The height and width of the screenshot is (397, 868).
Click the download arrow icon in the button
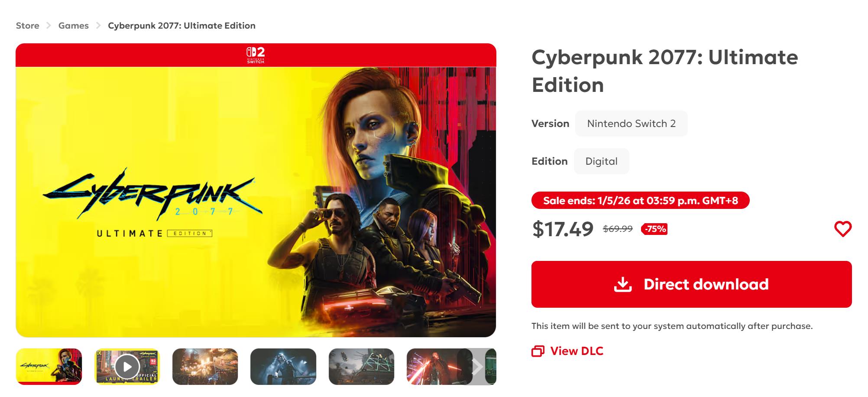click(x=623, y=284)
